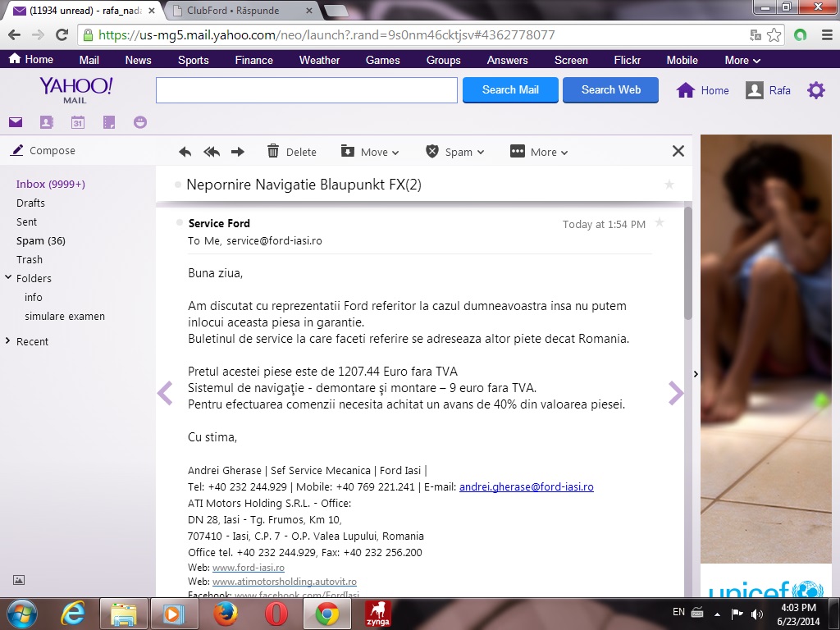840x630 pixels.
Task: Click the Forward arrow icon
Action: (x=238, y=152)
